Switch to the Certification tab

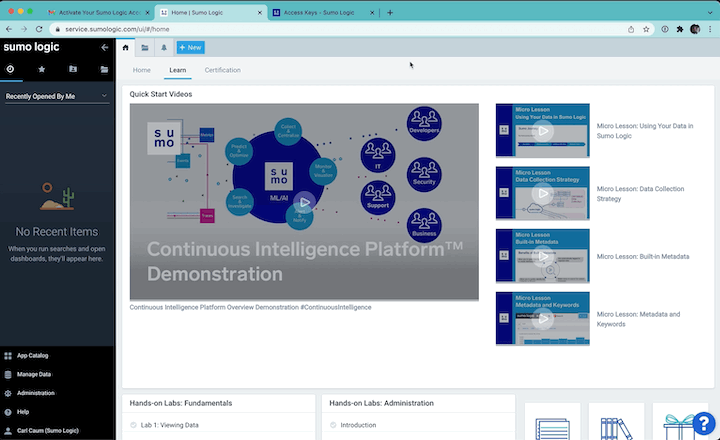(x=222, y=70)
